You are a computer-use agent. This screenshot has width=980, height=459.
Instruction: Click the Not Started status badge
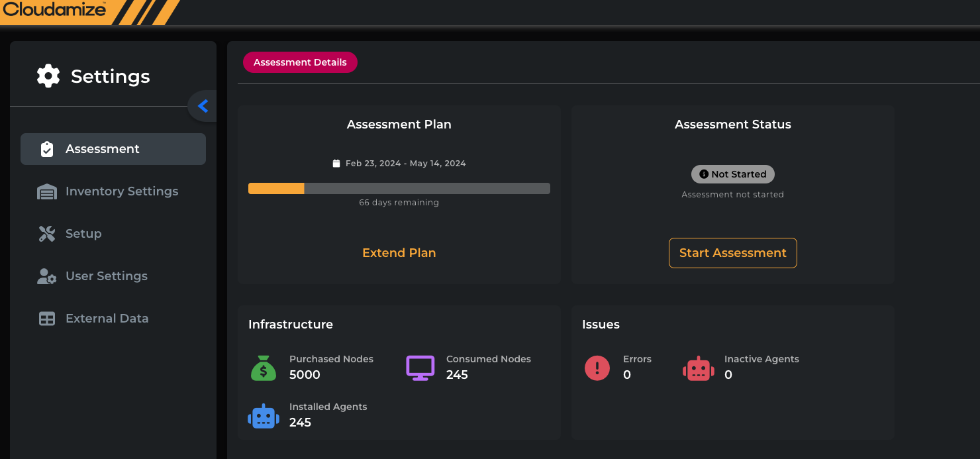(x=732, y=174)
